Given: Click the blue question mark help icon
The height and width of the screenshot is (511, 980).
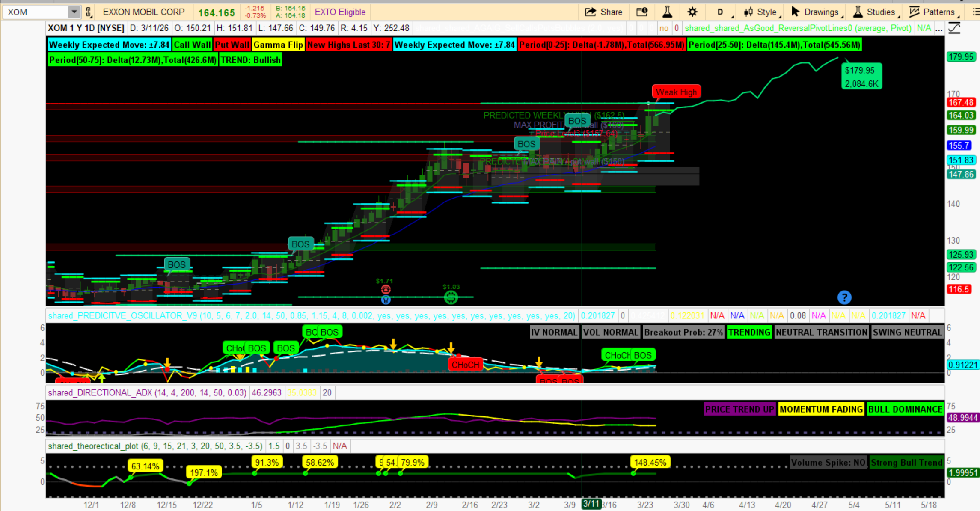Looking at the screenshot, I should pyautogui.click(x=844, y=297).
